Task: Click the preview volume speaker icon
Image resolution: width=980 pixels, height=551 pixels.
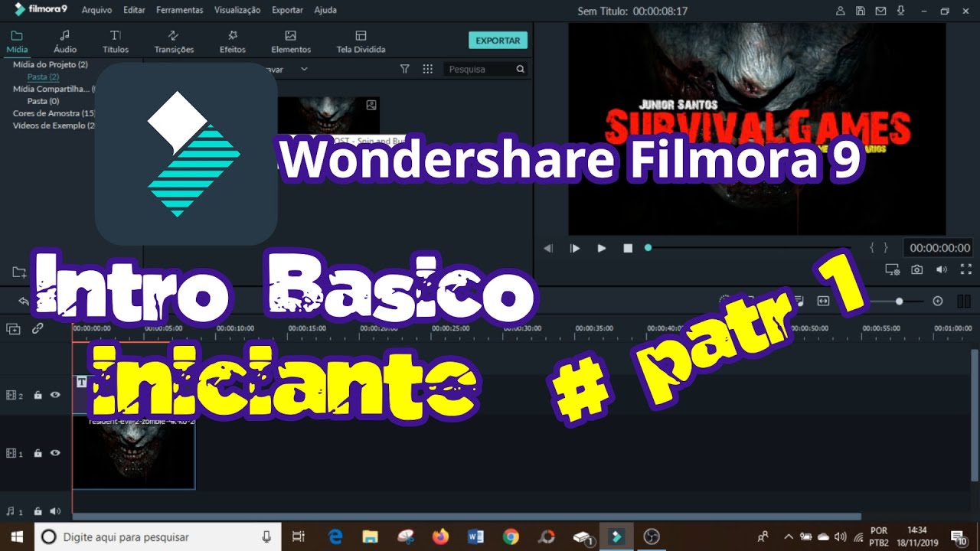Action: coord(942,269)
